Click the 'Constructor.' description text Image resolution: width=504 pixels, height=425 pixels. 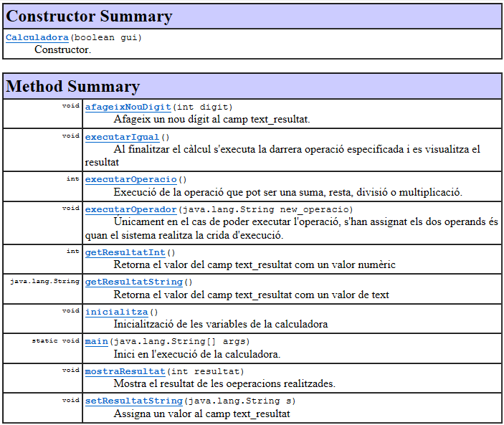click(x=62, y=49)
